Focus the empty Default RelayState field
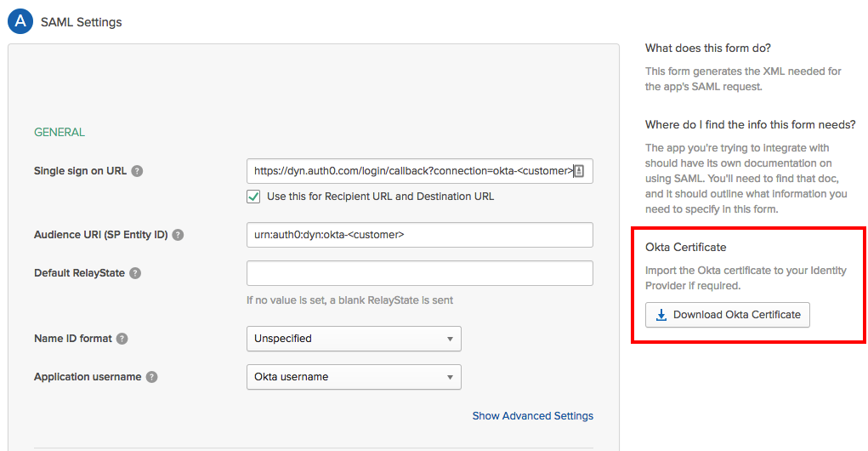This screenshot has width=868, height=451. (x=420, y=273)
